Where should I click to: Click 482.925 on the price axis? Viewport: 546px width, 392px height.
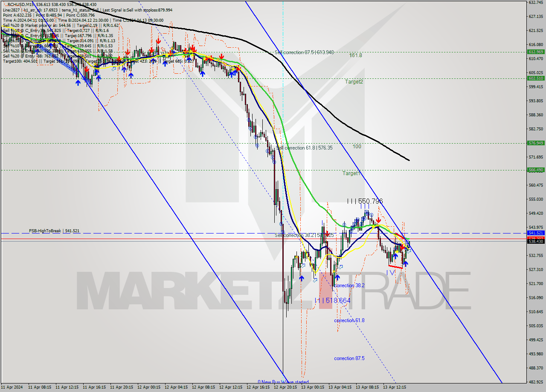536,382
